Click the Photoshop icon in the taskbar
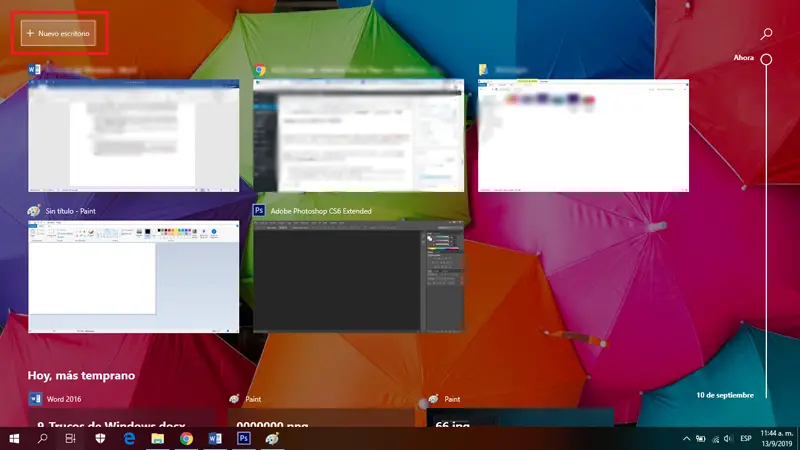The image size is (800, 450). pos(243,438)
